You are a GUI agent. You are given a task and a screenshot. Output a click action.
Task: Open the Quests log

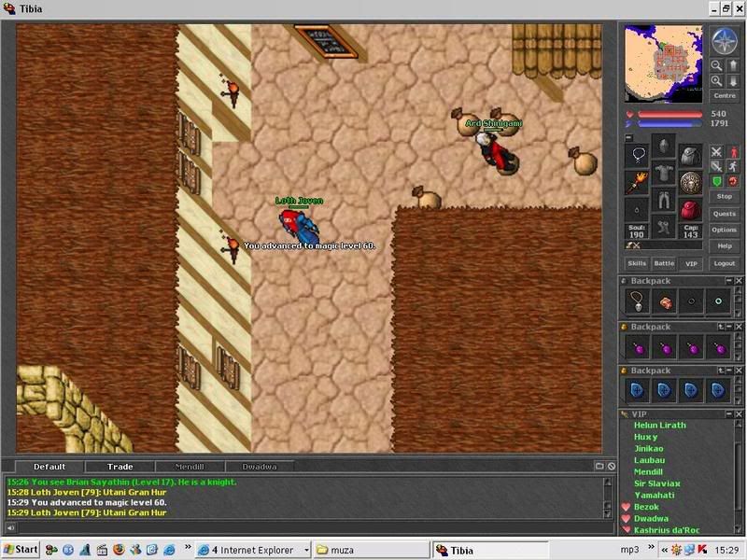(x=725, y=214)
